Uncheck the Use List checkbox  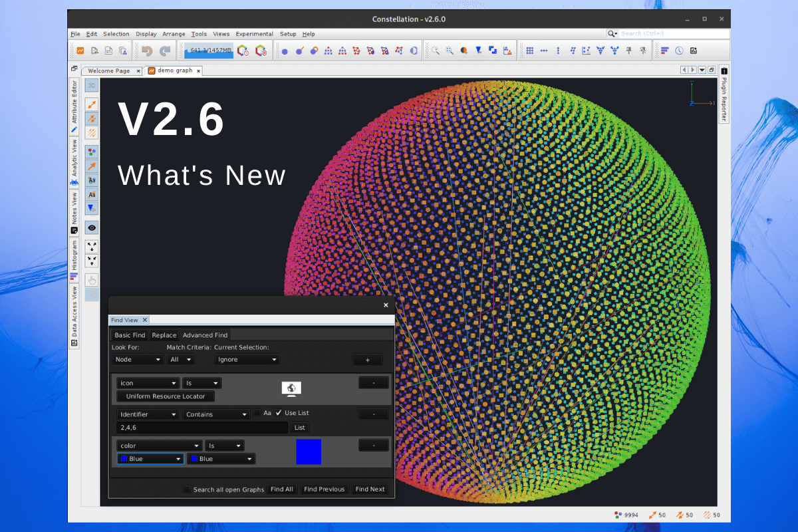coord(279,413)
